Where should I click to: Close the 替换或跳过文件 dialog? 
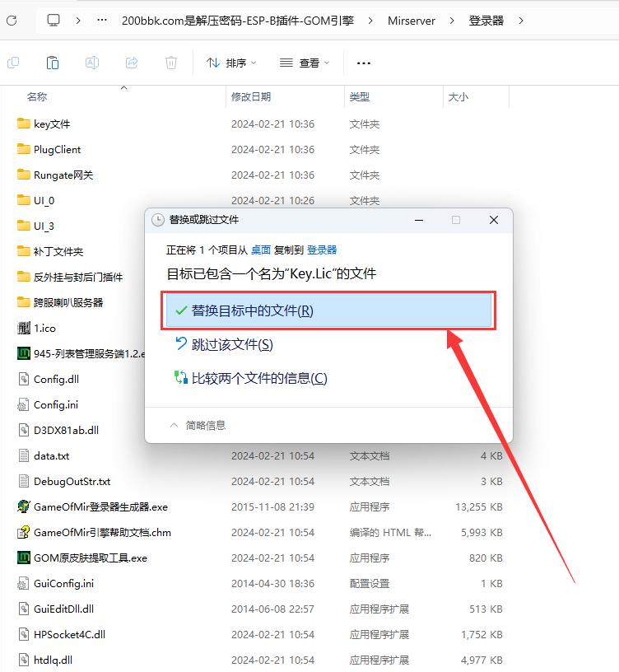point(494,220)
